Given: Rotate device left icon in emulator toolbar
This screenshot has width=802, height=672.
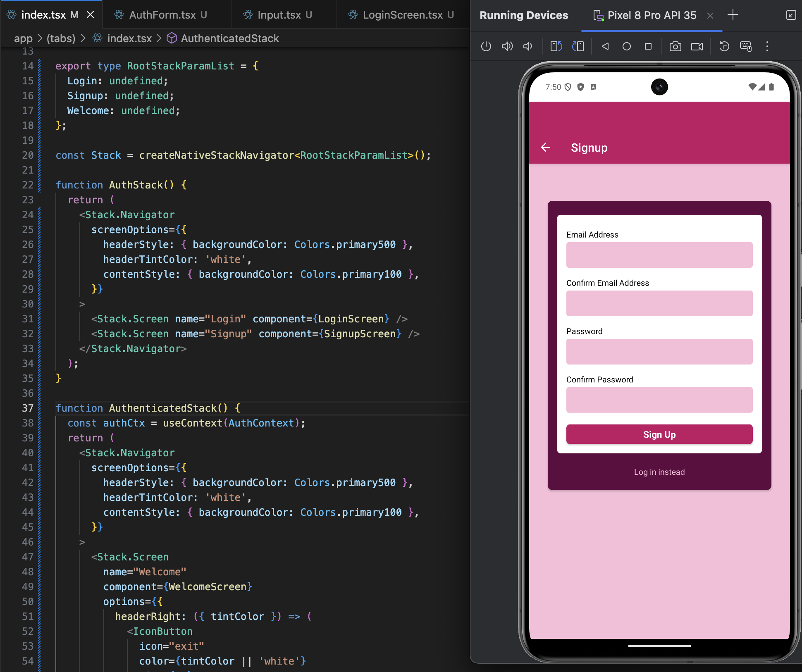Looking at the screenshot, I should (556, 46).
